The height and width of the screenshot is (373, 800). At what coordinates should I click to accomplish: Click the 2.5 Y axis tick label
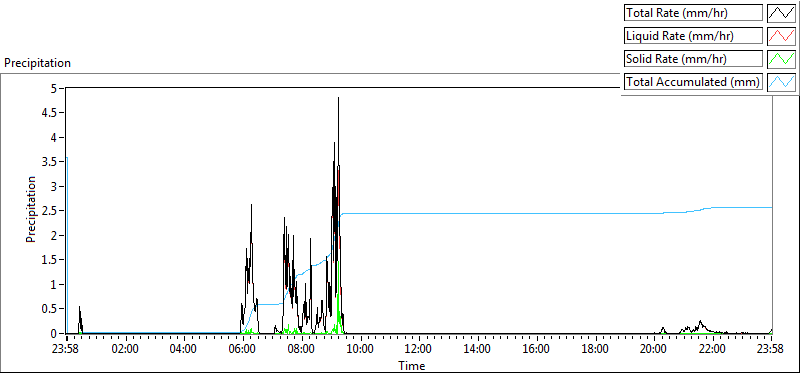(x=54, y=211)
